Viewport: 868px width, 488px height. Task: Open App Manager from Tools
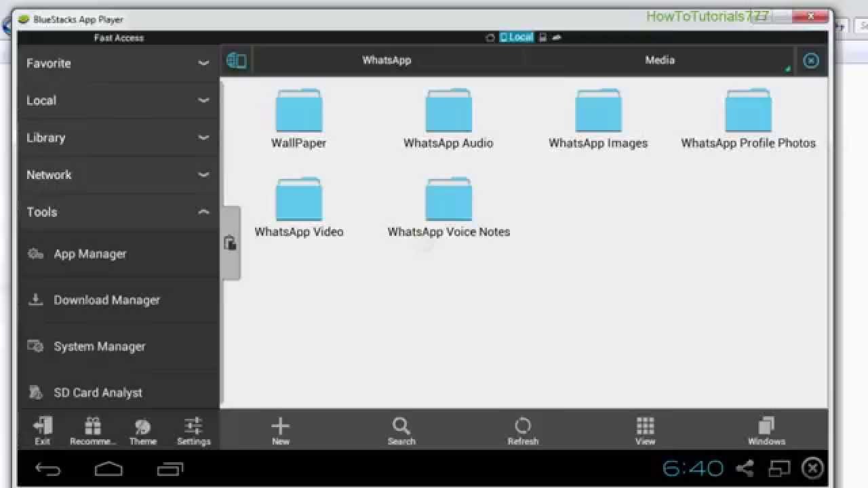click(90, 254)
